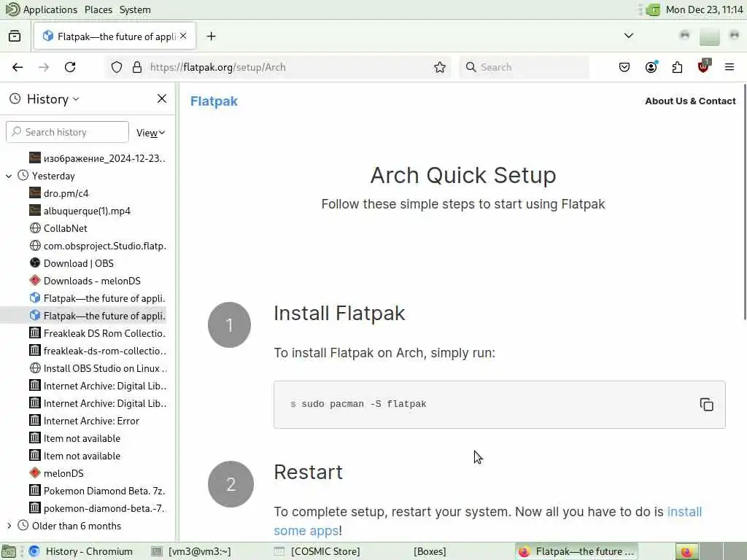Collapse the Yesterday history group

pos(9,176)
